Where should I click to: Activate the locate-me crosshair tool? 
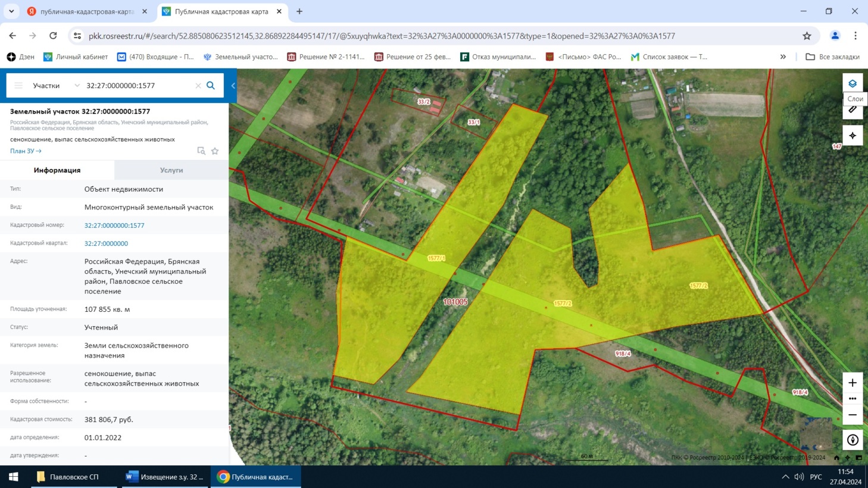coord(853,136)
